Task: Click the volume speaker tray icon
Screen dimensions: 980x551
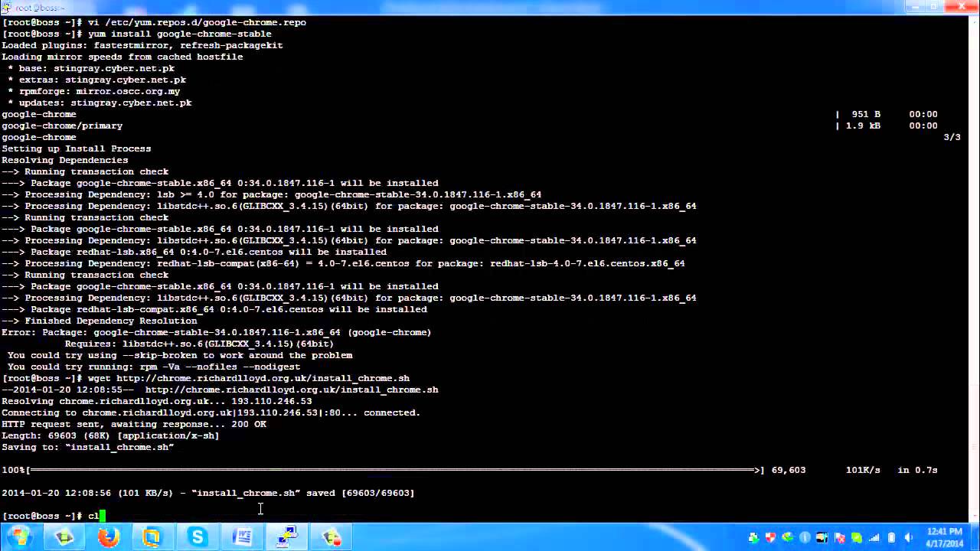Action: click(908, 537)
